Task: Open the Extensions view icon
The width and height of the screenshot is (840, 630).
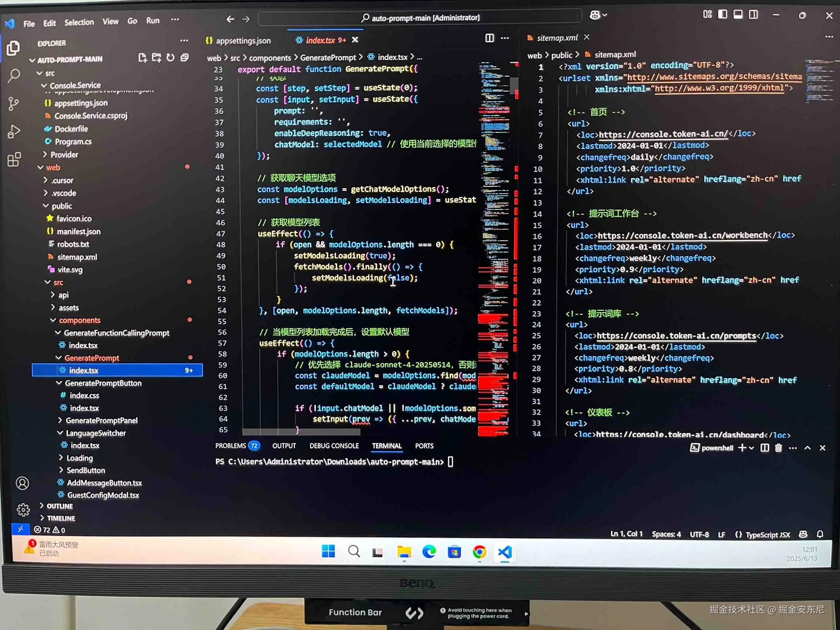Action: coord(14,159)
